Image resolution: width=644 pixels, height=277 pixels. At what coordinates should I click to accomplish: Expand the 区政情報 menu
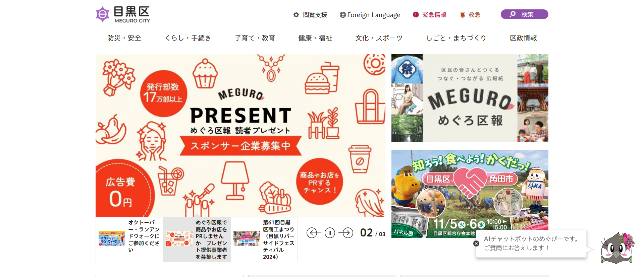click(523, 38)
